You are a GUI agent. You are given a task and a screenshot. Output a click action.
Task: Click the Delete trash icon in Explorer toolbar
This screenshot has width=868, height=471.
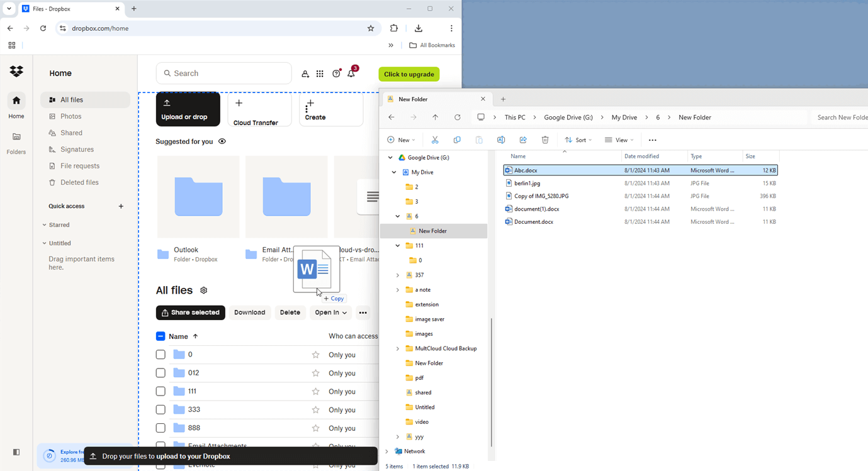[x=545, y=140]
